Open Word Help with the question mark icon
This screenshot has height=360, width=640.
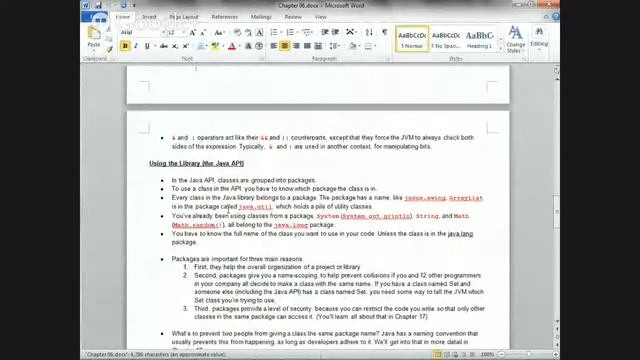556,17
